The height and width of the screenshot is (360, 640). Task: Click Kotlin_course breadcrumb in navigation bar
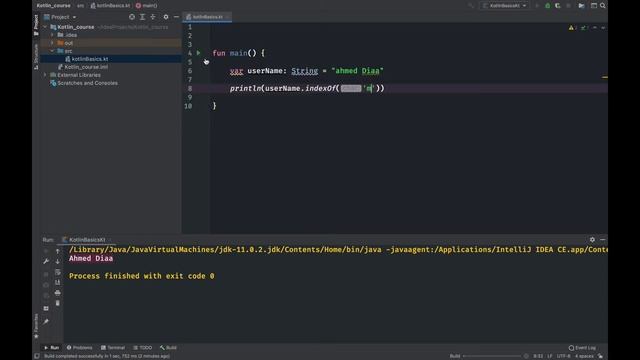point(53,6)
